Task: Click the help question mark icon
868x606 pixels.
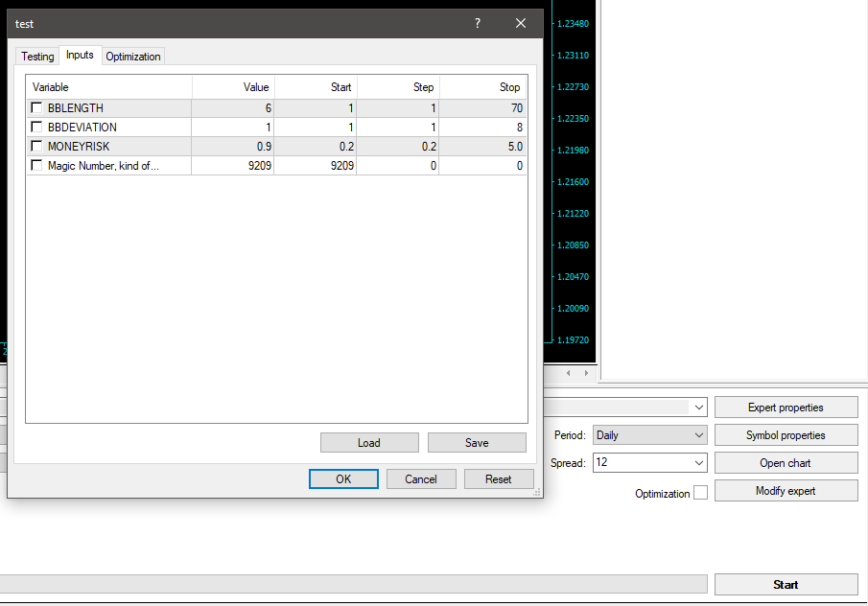Action: pyautogui.click(x=478, y=23)
